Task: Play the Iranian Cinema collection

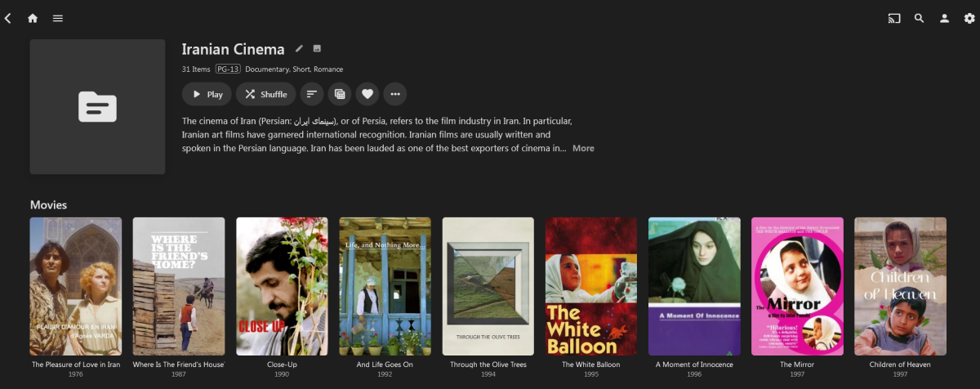Action: pyautogui.click(x=207, y=94)
